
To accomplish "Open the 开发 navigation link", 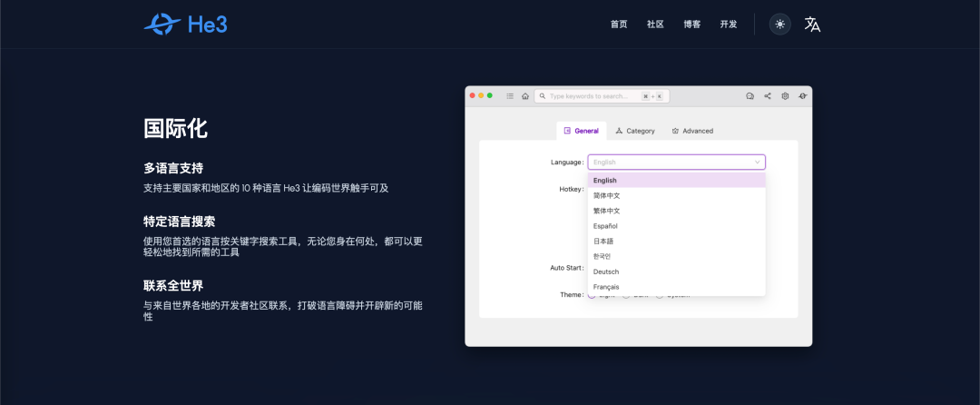I will click(x=729, y=25).
